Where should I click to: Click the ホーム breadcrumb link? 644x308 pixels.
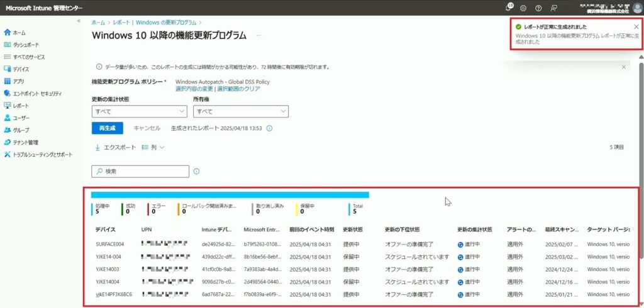(97, 22)
